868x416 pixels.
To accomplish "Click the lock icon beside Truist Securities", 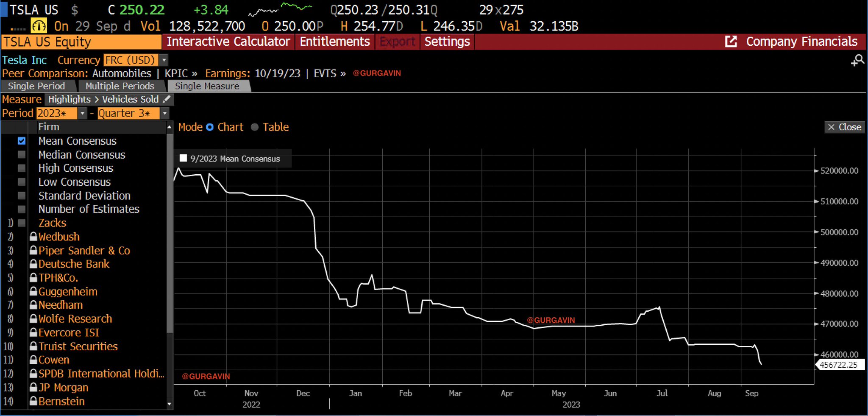I will click(x=33, y=346).
